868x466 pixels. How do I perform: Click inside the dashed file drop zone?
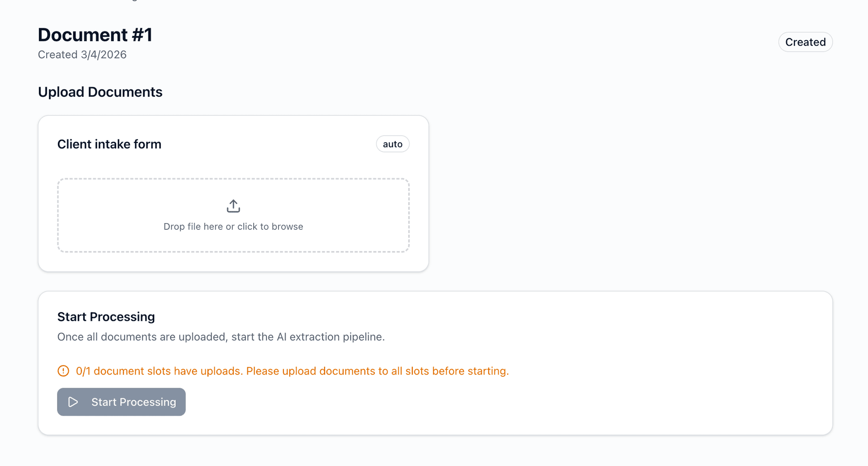[x=233, y=215]
